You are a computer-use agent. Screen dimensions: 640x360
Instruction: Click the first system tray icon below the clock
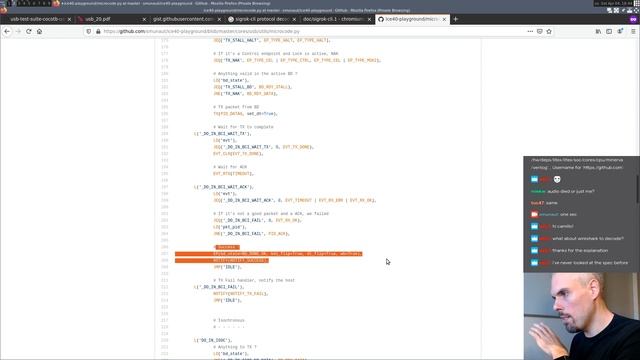click(x=609, y=10)
